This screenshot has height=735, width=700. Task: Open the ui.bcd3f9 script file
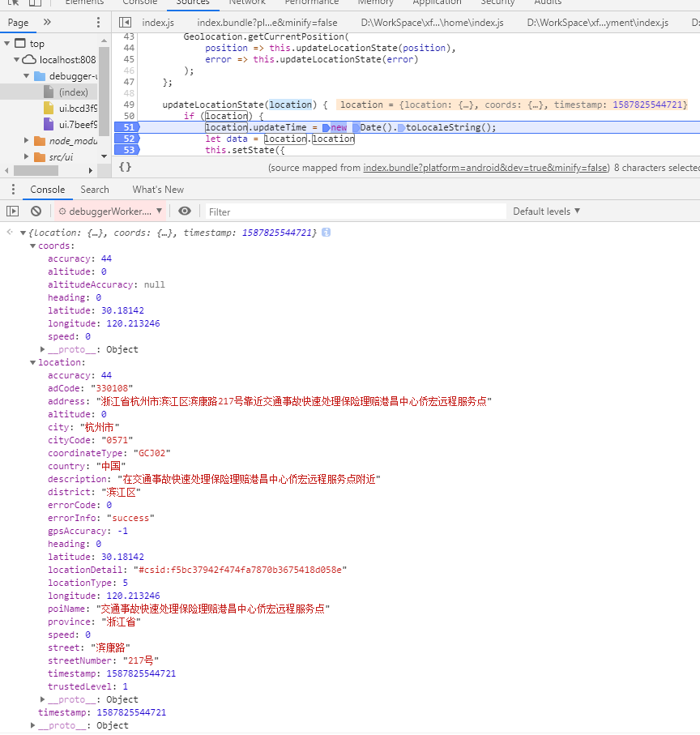78,109
